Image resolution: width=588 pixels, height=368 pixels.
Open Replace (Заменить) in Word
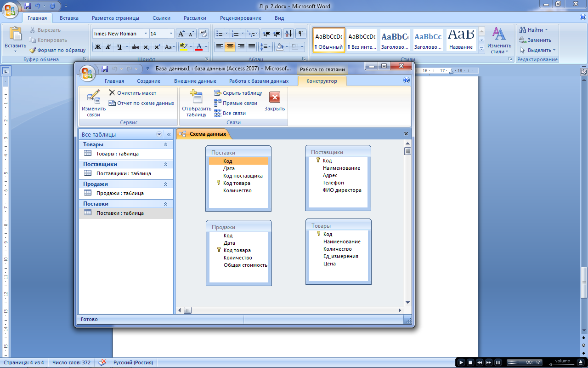pos(535,40)
